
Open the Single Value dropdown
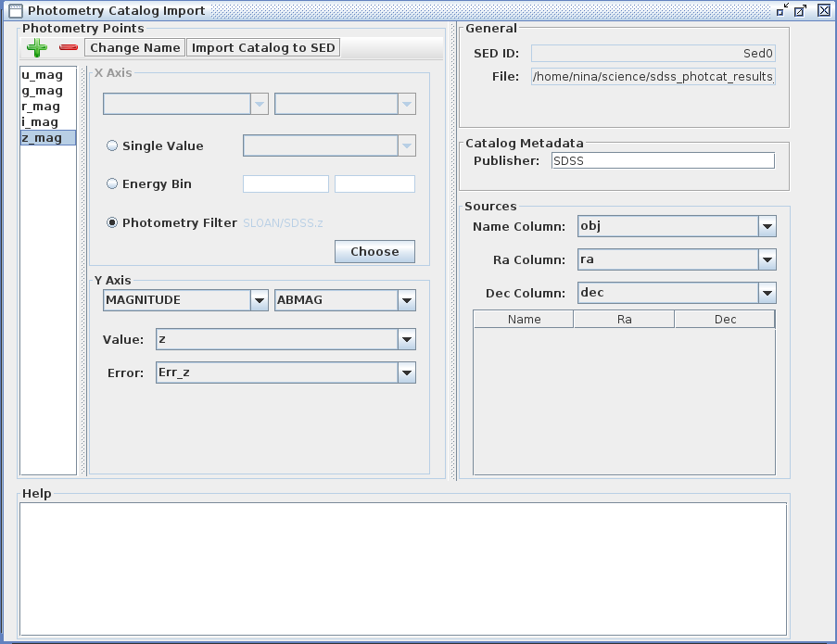tap(329, 145)
